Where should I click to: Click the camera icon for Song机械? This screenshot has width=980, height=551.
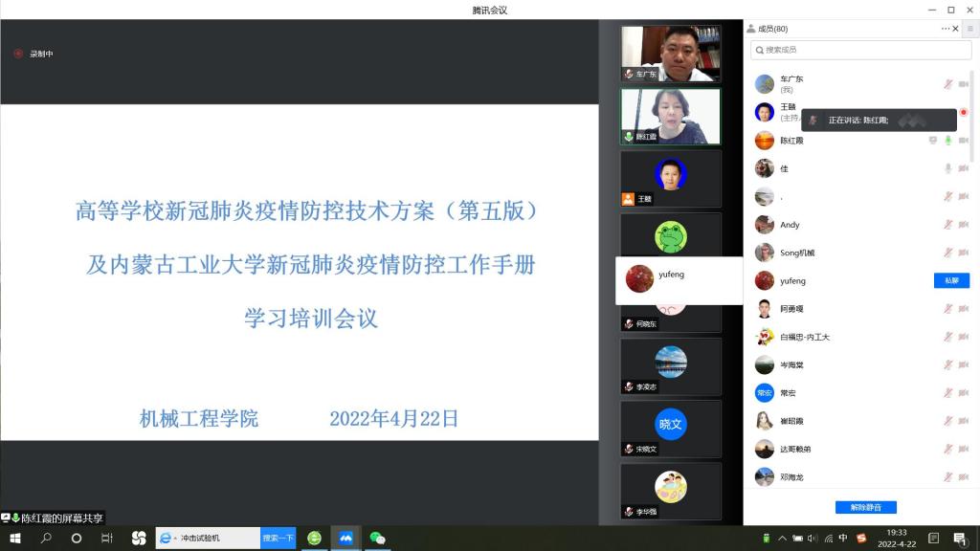[x=964, y=253]
